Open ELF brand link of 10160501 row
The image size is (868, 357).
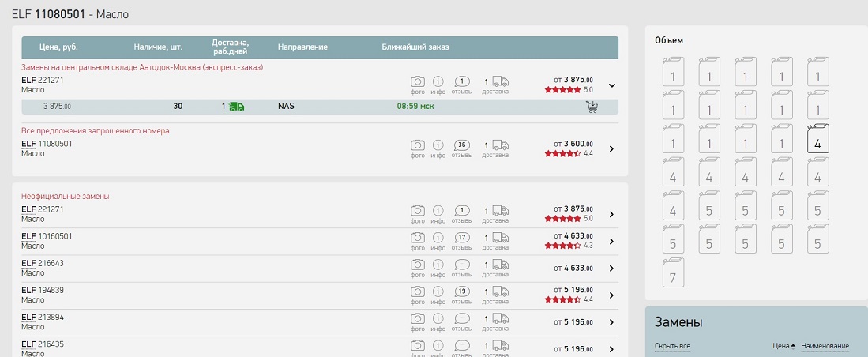pos(28,236)
